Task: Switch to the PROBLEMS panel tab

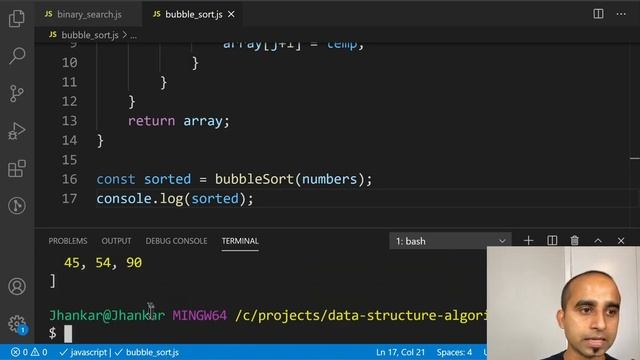Action: tap(68, 241)
